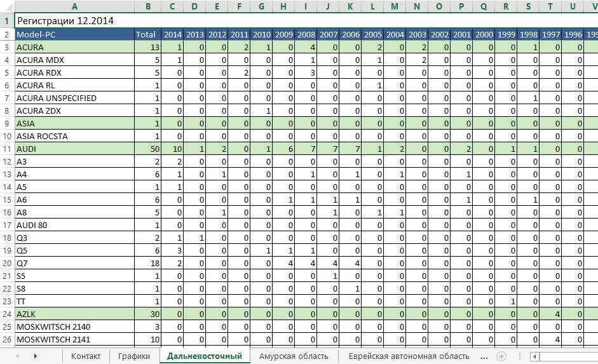Select the 'ACURA ZDX' cell
The width and height of the screenshot is (598, 364).
(x=74, y=111)
